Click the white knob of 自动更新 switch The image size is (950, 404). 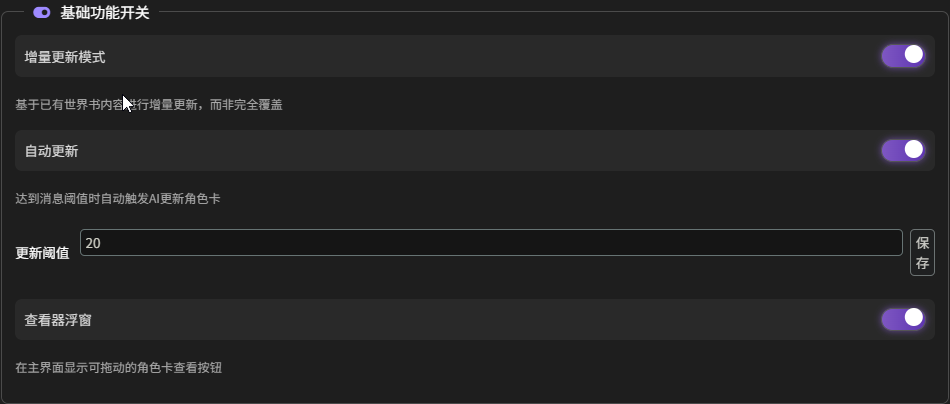(913, 150)
